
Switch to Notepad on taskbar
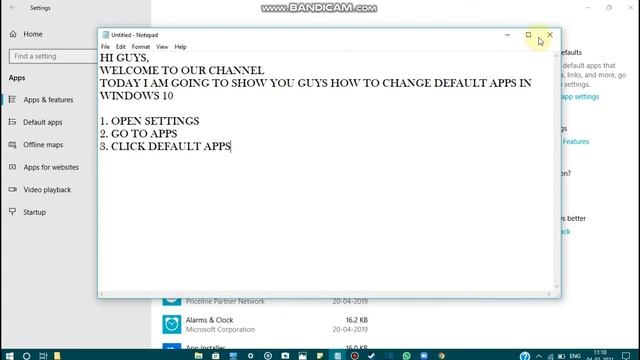(338, 356)
